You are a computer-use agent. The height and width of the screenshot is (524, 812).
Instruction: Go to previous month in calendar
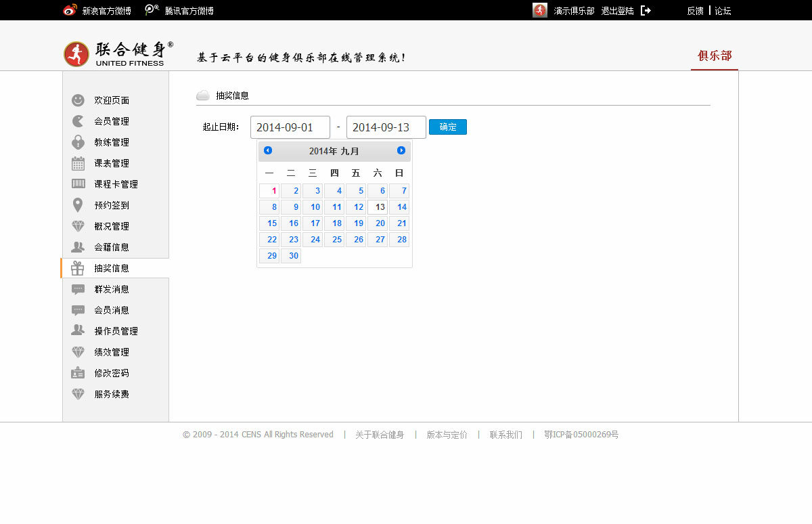[268, 150]
